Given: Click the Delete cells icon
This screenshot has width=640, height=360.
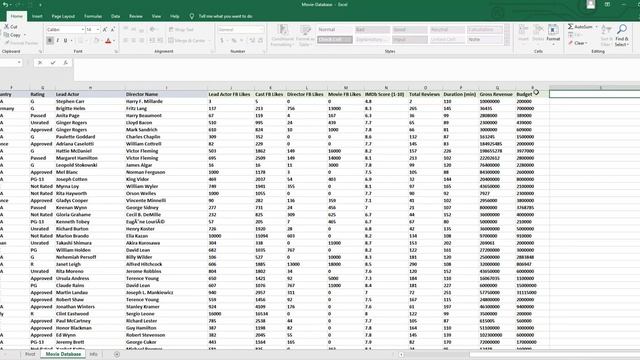Looking at the screenshot, I should (x=538, y=33).
